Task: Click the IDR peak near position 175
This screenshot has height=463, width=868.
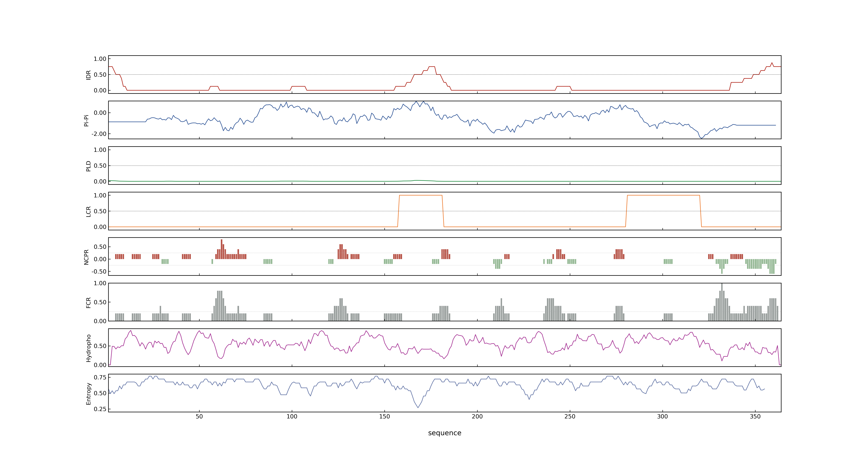Action: pyautogui.click(x=432, y=67)
